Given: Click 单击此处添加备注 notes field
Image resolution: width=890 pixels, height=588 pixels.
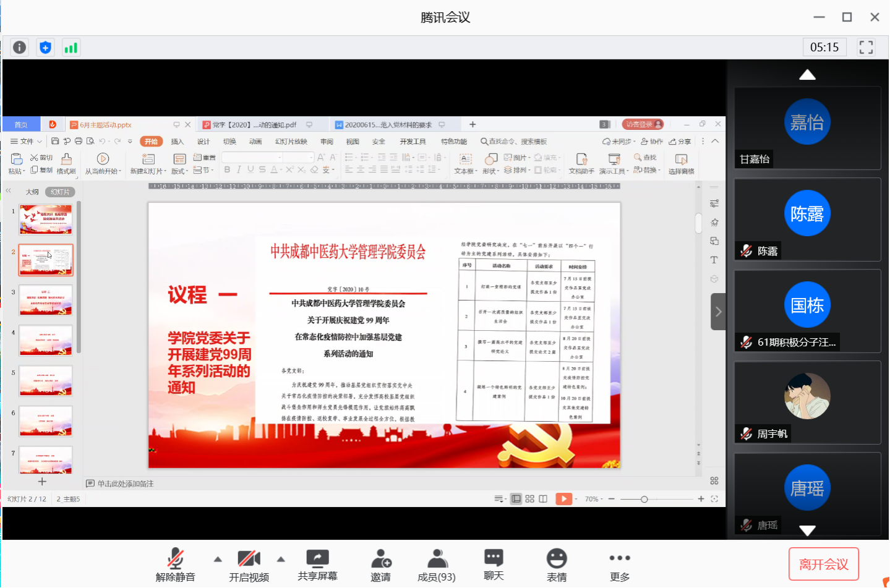Looking at the screenshot, I should point(126,484).
